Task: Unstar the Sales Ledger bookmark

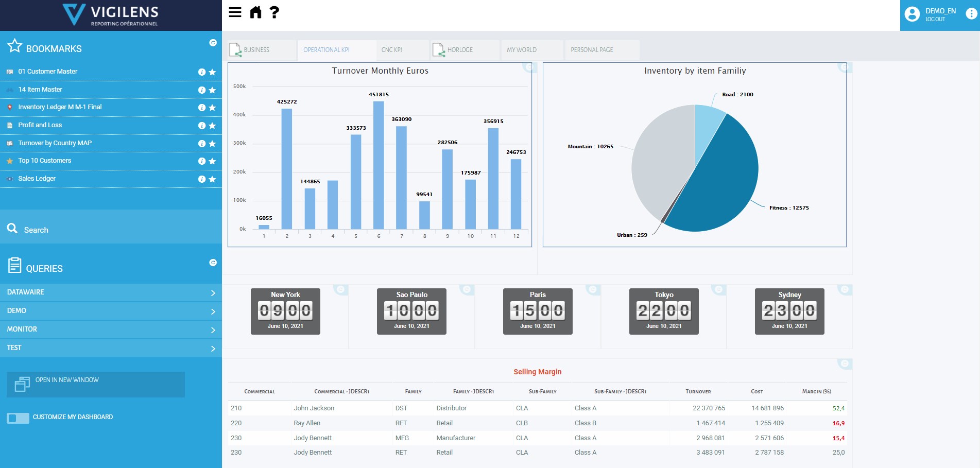Action: [x=212, y=179]
